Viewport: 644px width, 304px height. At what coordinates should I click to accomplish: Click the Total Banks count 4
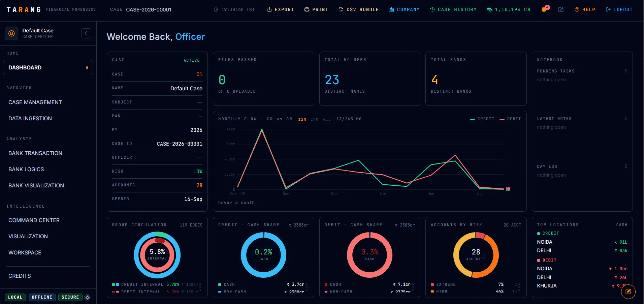(434, 80)
